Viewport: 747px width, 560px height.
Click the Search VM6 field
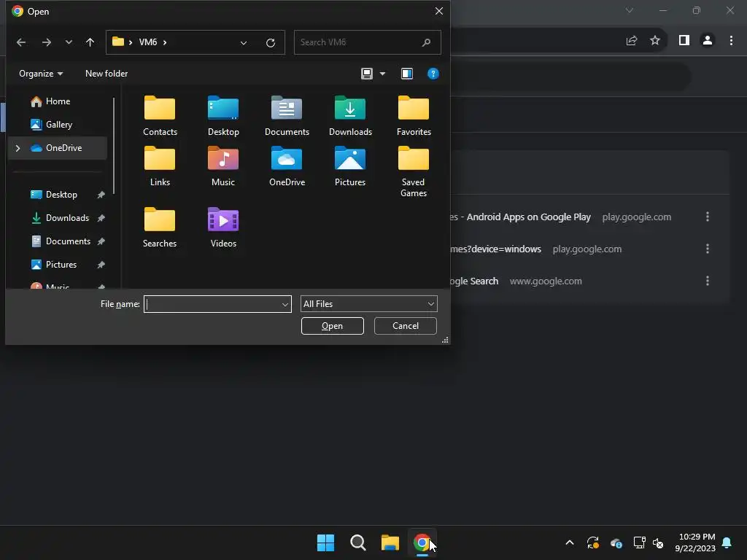(x=368, y=42)
